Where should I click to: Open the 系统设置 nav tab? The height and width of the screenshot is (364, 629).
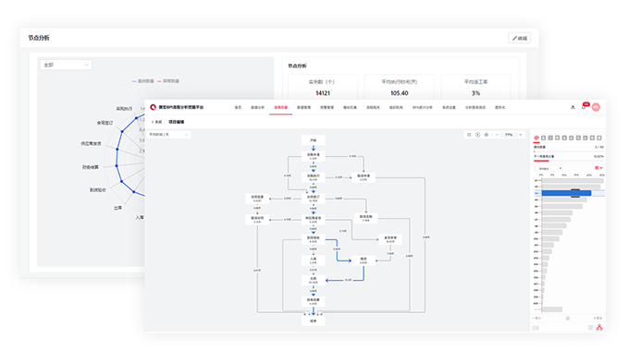(449, 107)
